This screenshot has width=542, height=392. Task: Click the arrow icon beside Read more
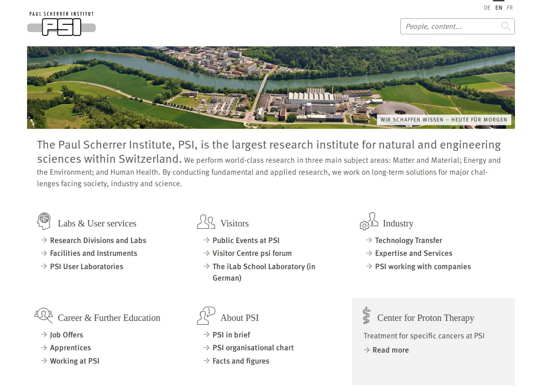click(367, 350)
